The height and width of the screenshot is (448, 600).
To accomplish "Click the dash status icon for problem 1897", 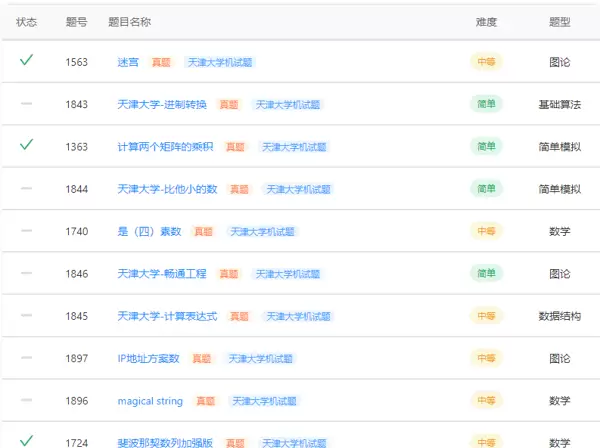I will [x=26, y=358].
